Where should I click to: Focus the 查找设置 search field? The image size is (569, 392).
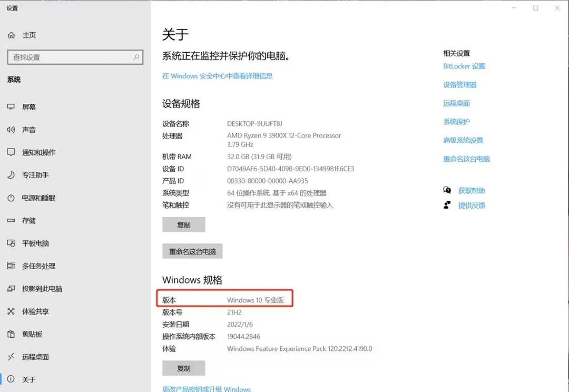tap(75, 57)
